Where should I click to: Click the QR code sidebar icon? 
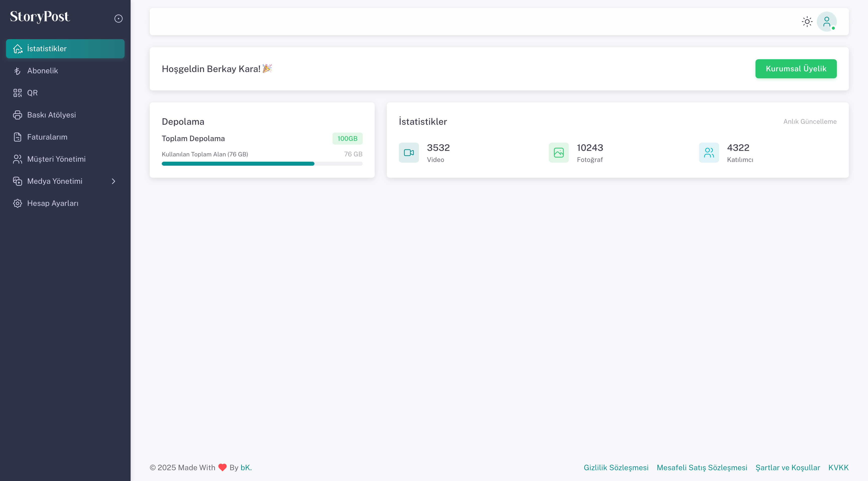point(18,93)
